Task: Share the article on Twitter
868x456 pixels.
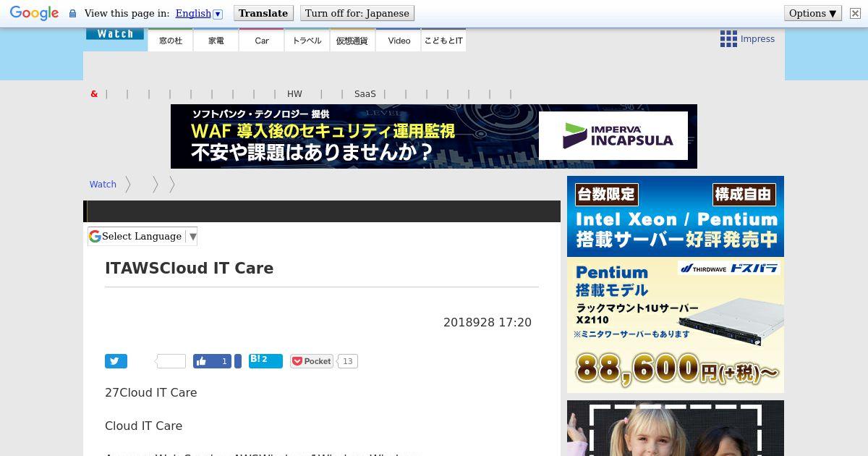Action: (x=116, y=361)
